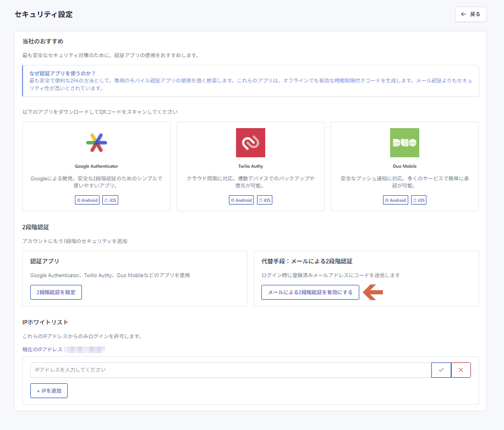Click the 戻る back button
Image resolution: width=504 pixels, height=430 pixels.
click(x=470, y=14)
